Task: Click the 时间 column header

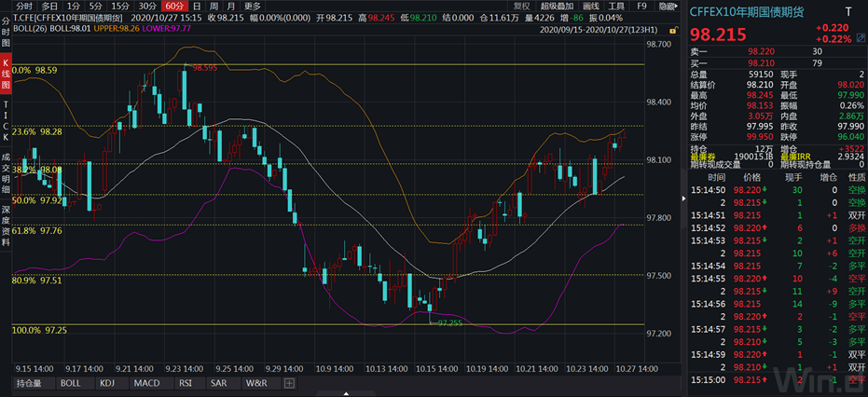Action: tap(716, 177)
